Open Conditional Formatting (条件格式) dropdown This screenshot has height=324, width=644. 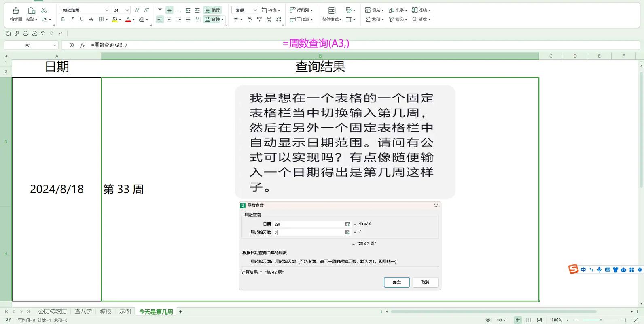tap(332, 19)
